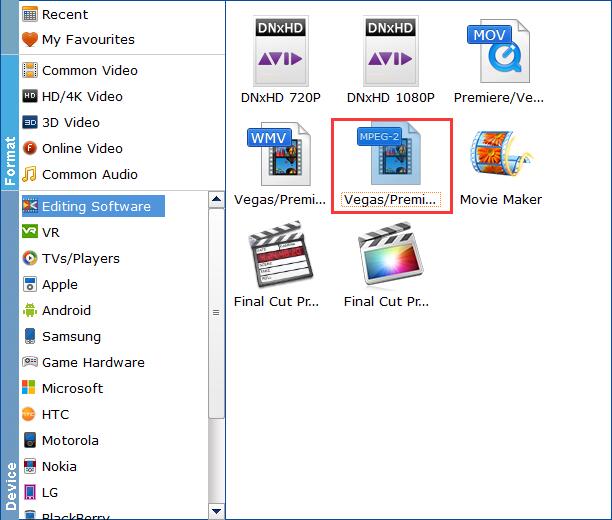The height and width of the screenshot is (520, 612).
Task: Open the Recent category
Action: tap(64, 14)
